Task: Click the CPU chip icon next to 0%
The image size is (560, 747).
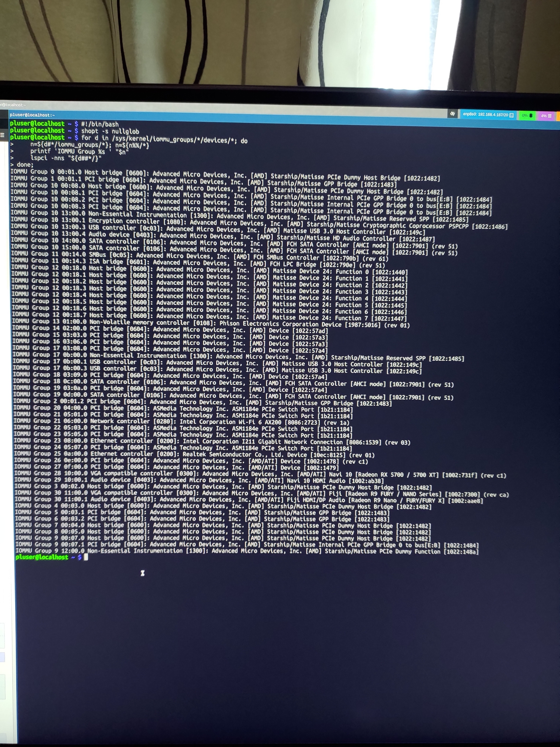Action: pyautogui.click(x=531, y=116)
